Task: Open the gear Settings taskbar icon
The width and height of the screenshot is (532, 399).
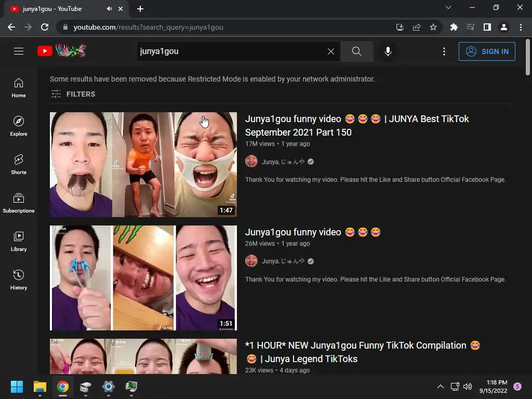Action: 109,387
